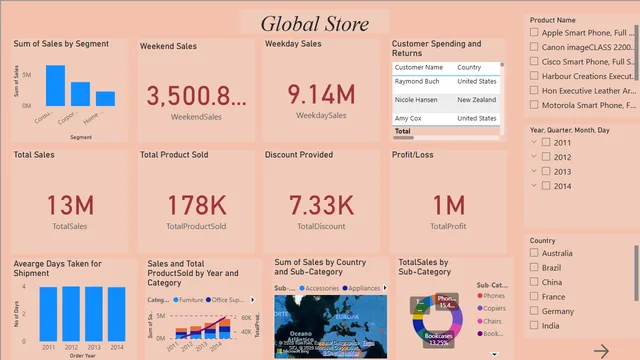Click the Corporate segment bar
The image size is (640, 360).
click(80, 94)
